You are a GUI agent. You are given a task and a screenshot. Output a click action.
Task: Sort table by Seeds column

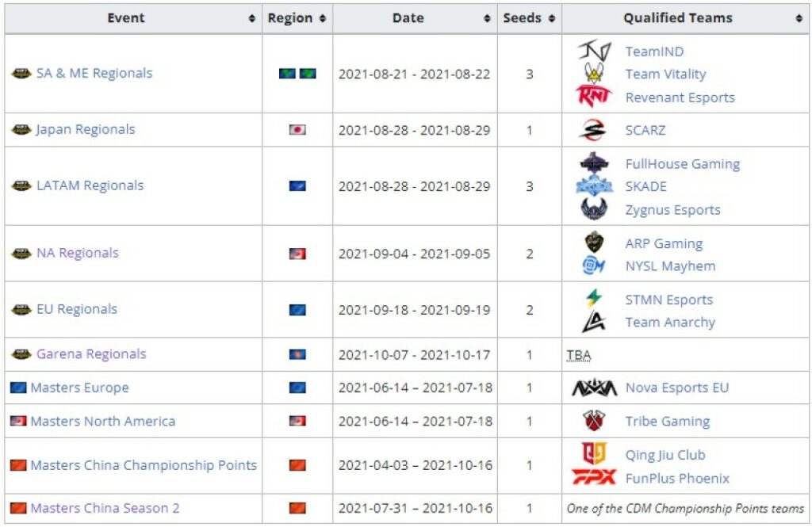[x=551, y=18]
